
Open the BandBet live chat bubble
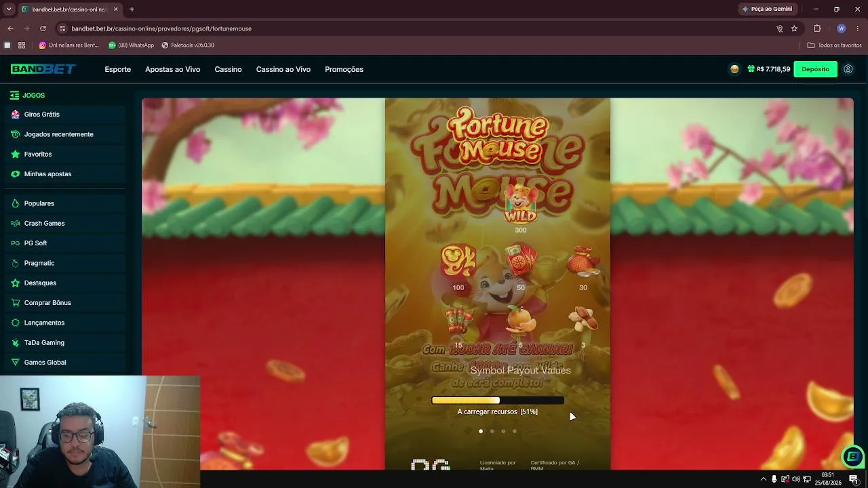pos(852,456)
